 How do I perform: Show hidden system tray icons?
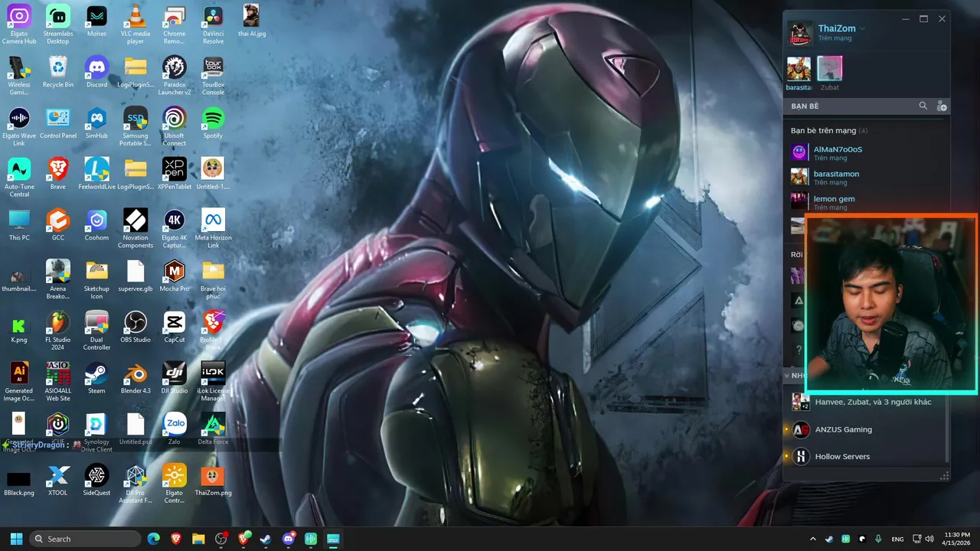coord(813,539)
